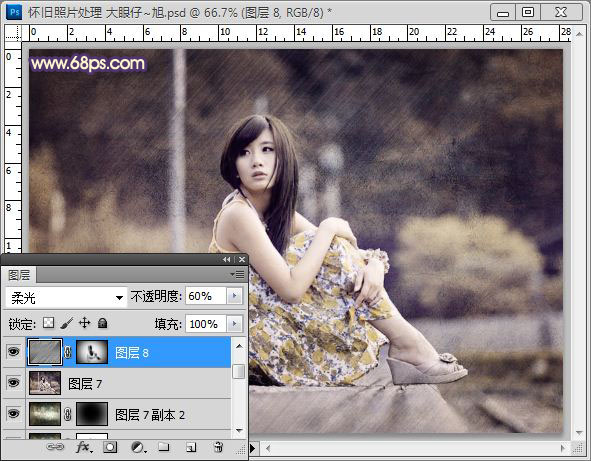The height and width of the screenshot is (461, 591).
Task: Select the 图层 8 layer mask thumbnail
Action: coord(92,352)
